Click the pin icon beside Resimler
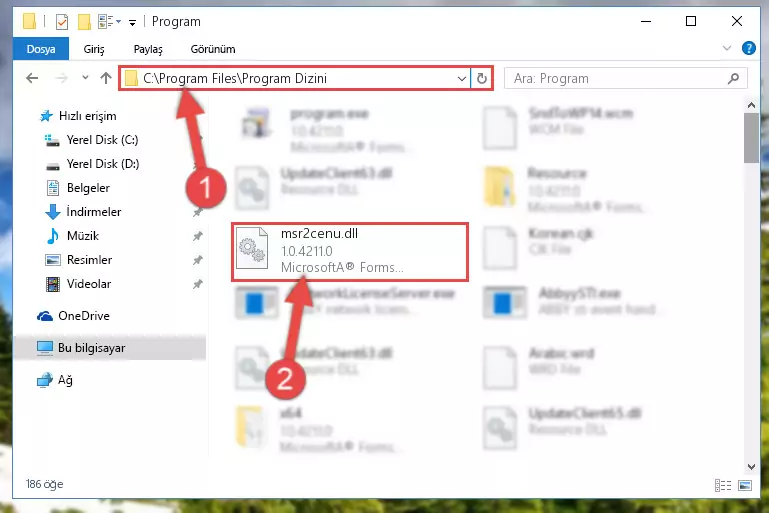 click(x=198, y=260)
